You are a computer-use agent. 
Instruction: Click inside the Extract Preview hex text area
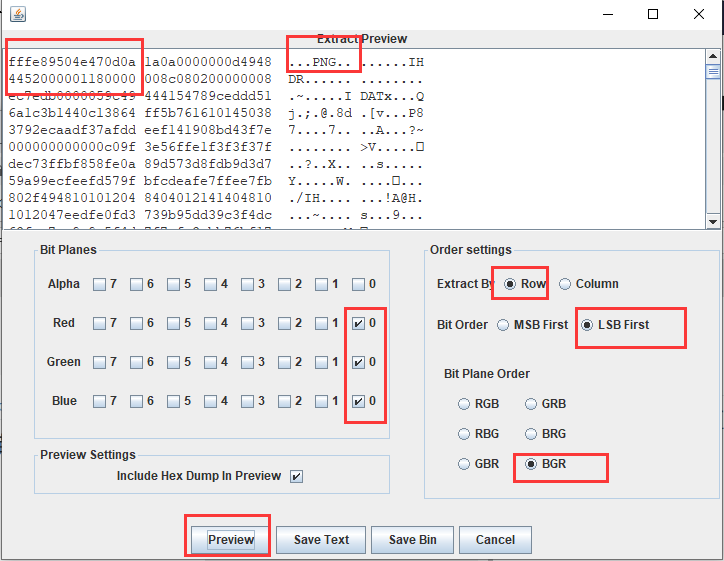[355, 139]
